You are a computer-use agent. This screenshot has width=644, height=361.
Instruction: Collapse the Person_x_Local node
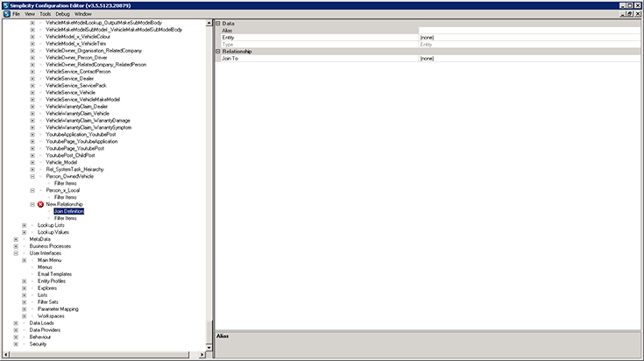pyautogui.click(x=32, y=190)
